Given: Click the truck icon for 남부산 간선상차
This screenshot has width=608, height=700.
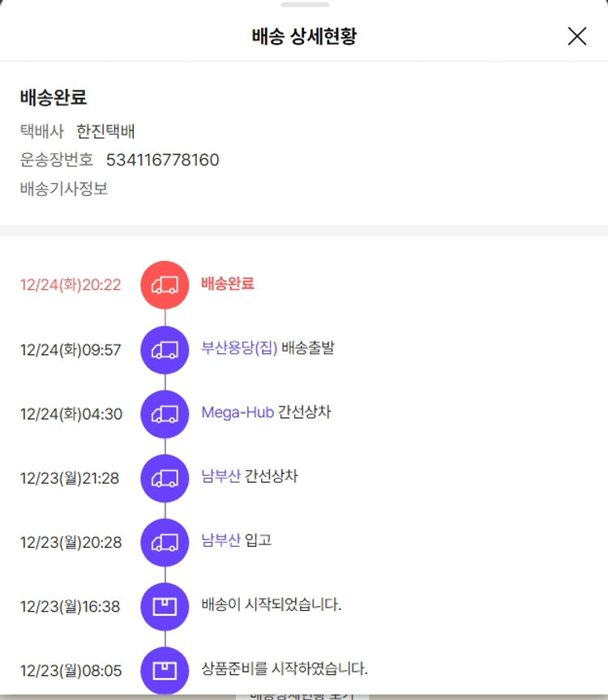Looking at the screenshot, I should tap(165, 478).
